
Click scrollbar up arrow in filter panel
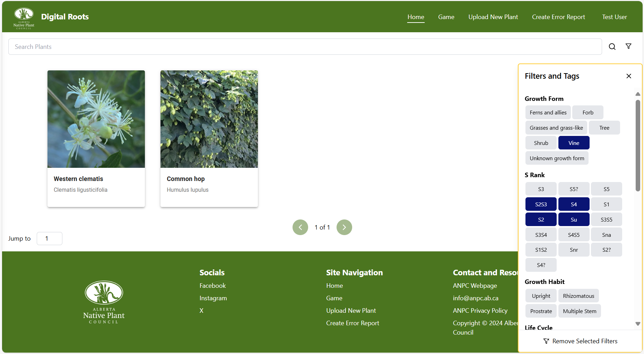[638, 94]
